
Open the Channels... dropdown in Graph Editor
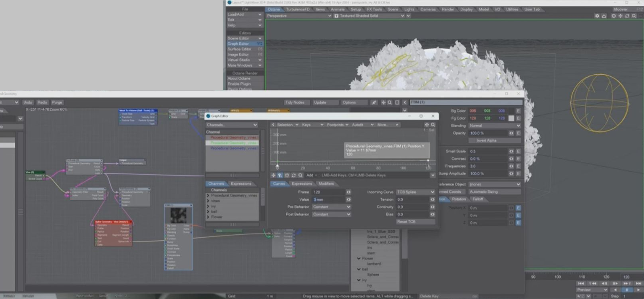(232, 125)
